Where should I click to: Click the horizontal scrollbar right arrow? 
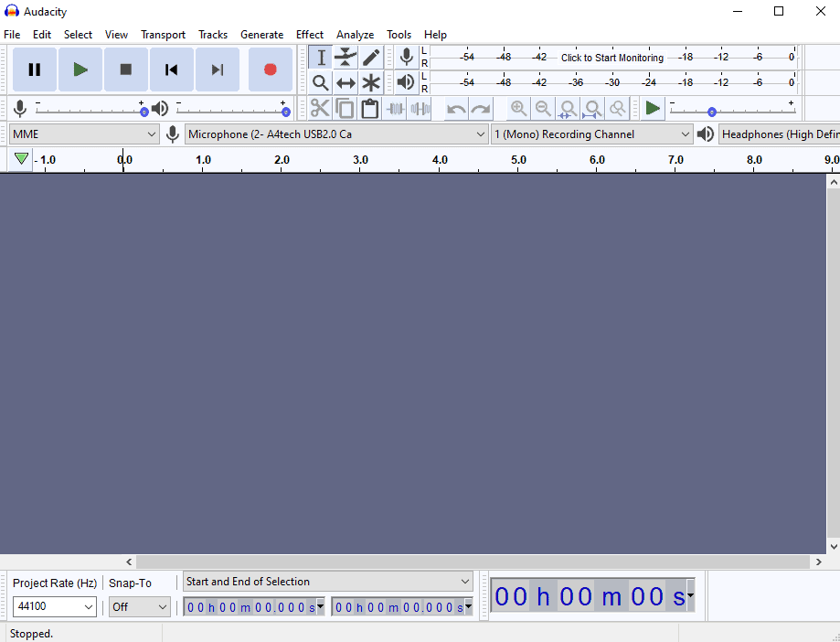pos(818,562)
